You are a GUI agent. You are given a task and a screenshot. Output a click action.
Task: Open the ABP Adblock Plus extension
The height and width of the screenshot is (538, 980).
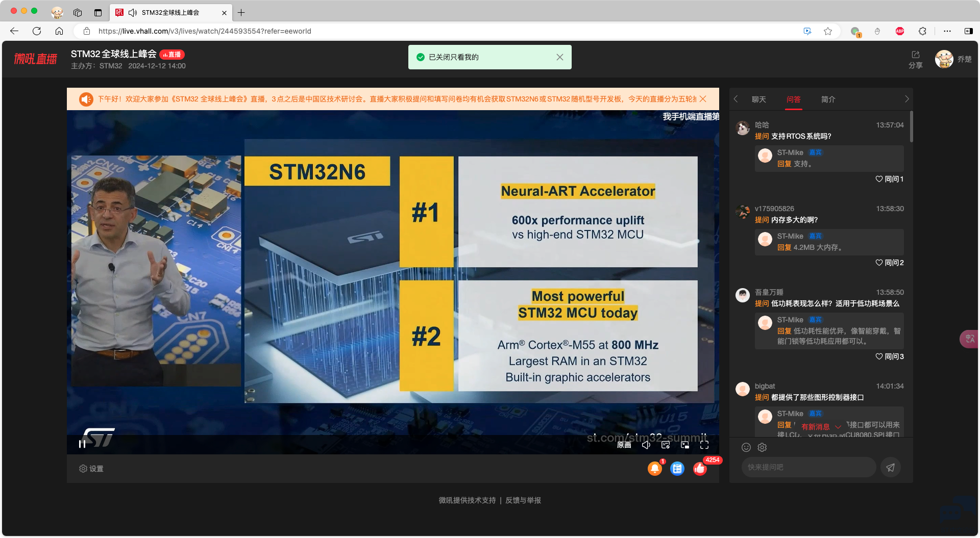tap(900, 31)
